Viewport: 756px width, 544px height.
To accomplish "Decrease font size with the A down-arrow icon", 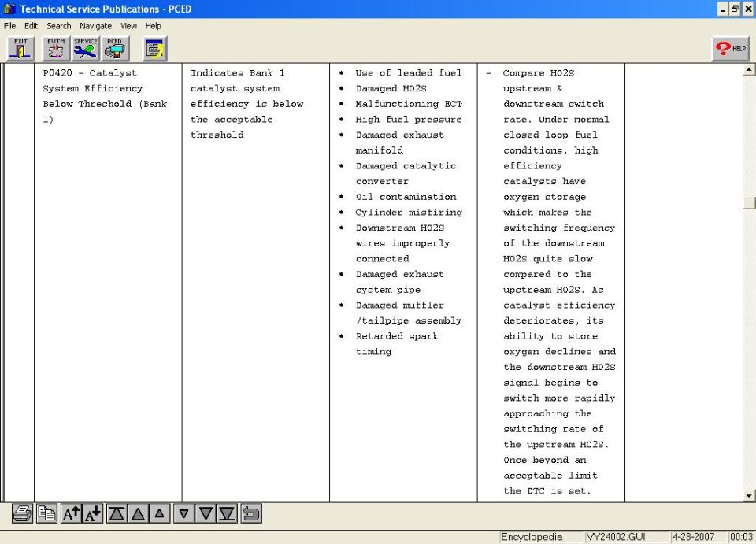I will pyautogui.click(x=93, y=513).
